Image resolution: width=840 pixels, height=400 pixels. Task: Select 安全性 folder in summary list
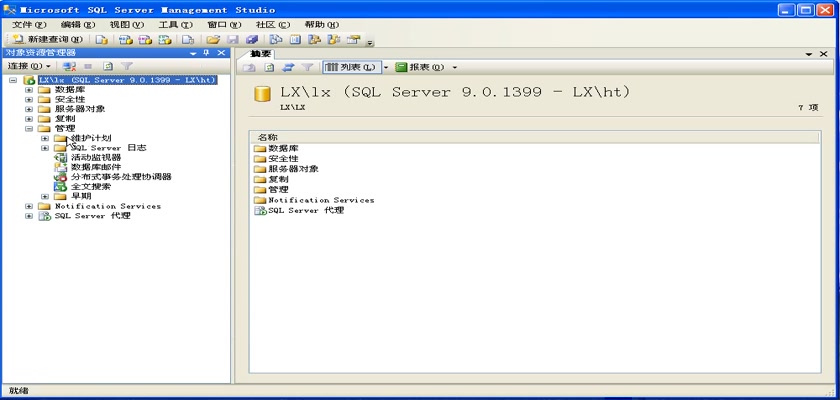283,159
